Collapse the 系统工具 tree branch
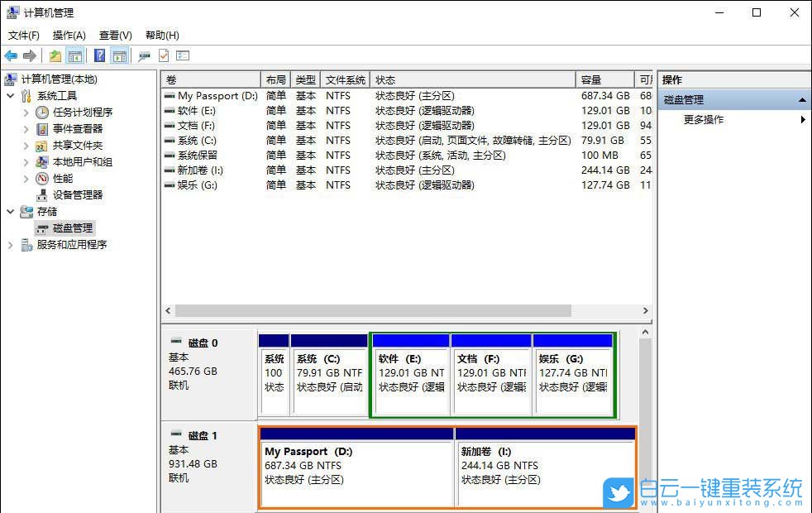812x513 pixels. [9, 95]
